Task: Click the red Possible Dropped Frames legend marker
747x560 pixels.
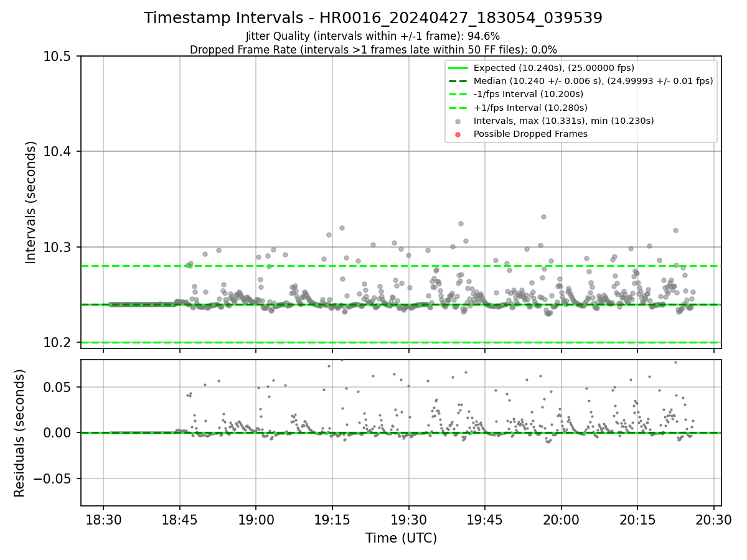Action: [458, 134]
